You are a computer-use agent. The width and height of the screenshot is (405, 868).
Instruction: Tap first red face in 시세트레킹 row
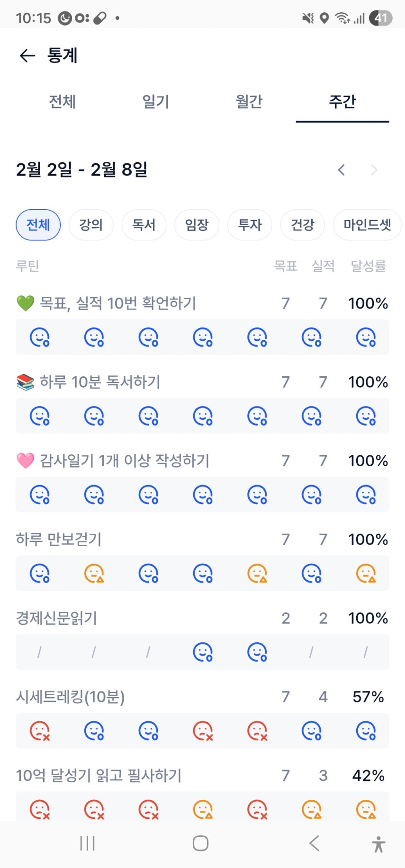[40, 731]
